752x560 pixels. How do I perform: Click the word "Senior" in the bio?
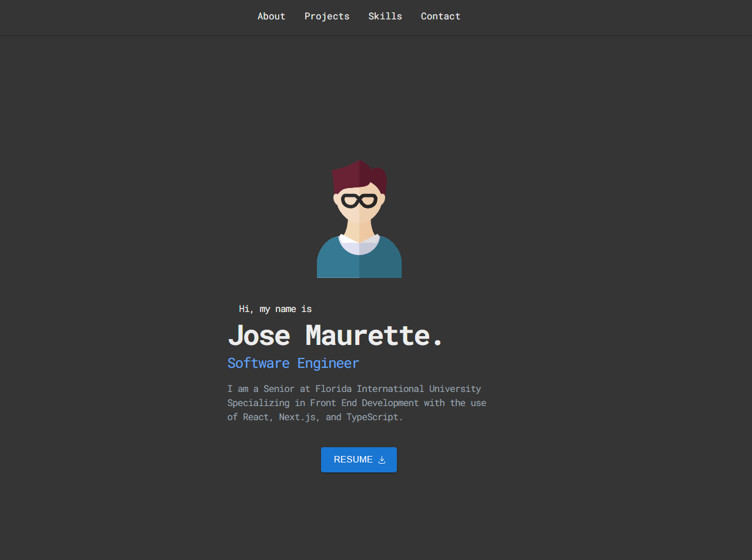279,389
